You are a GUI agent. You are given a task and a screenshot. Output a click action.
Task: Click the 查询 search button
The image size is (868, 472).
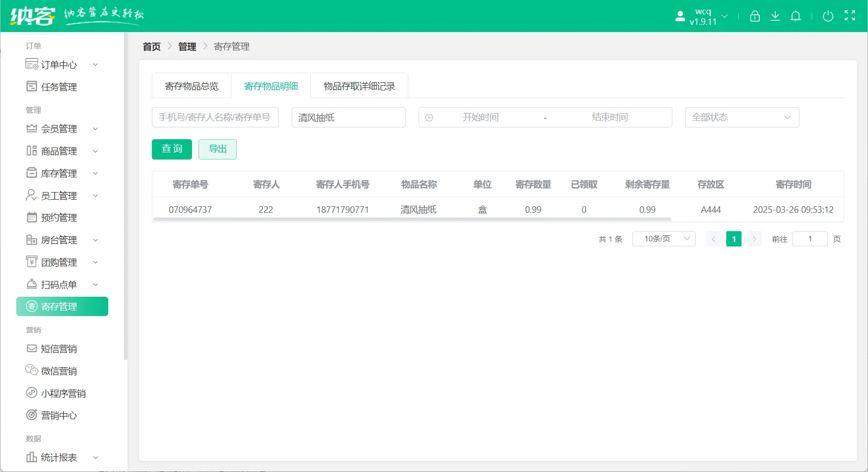[x=172, y=149]
